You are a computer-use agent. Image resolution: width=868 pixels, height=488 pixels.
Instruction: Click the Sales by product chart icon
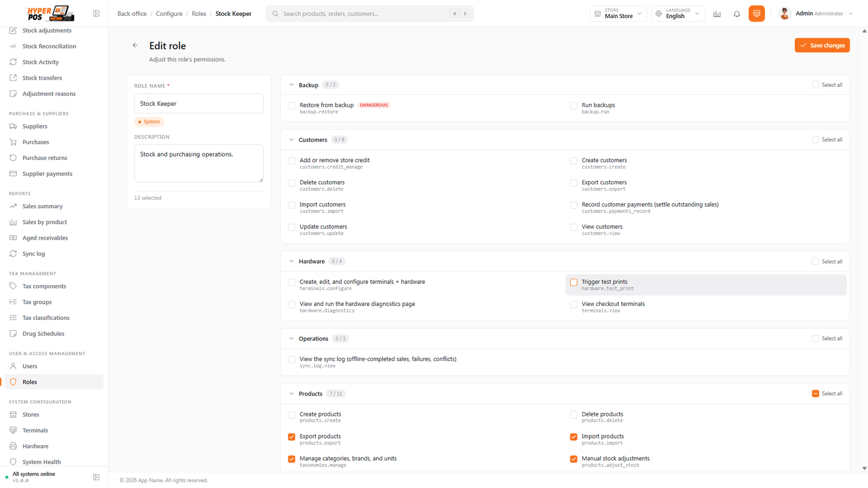pos(13,222)
